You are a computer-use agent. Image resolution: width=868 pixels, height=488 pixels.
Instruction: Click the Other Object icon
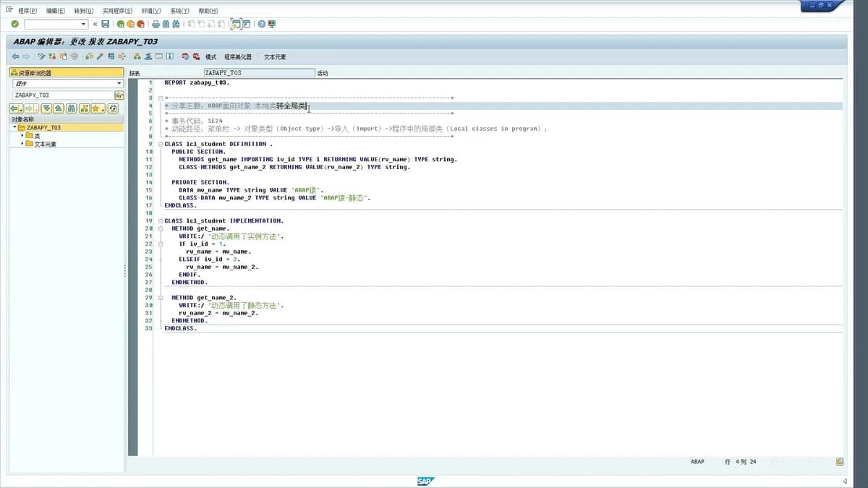pos(63,56)
